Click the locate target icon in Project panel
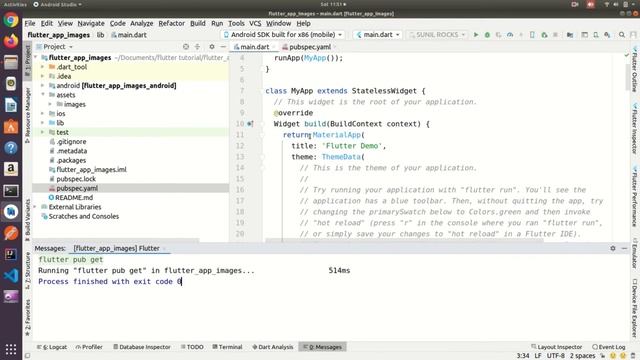 point(186,47)
